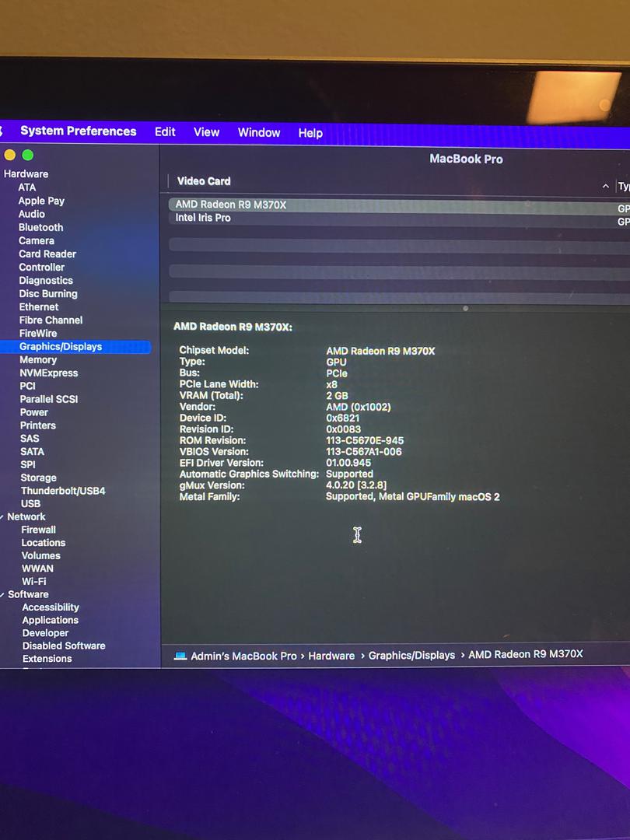Select Hardware category in sidebar
Image resolution: width=630 pixels, height=840 pixels.
pyautogui.click(x=26, y=174)
